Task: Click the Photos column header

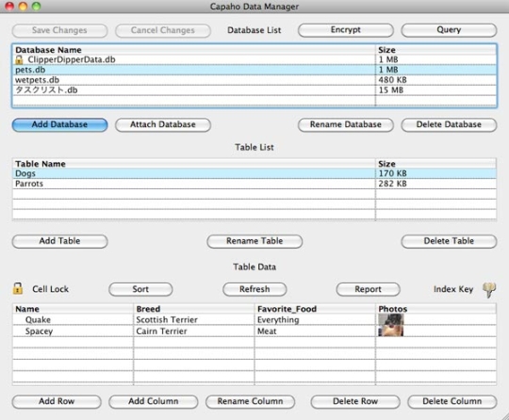Action: coord(436,309)
